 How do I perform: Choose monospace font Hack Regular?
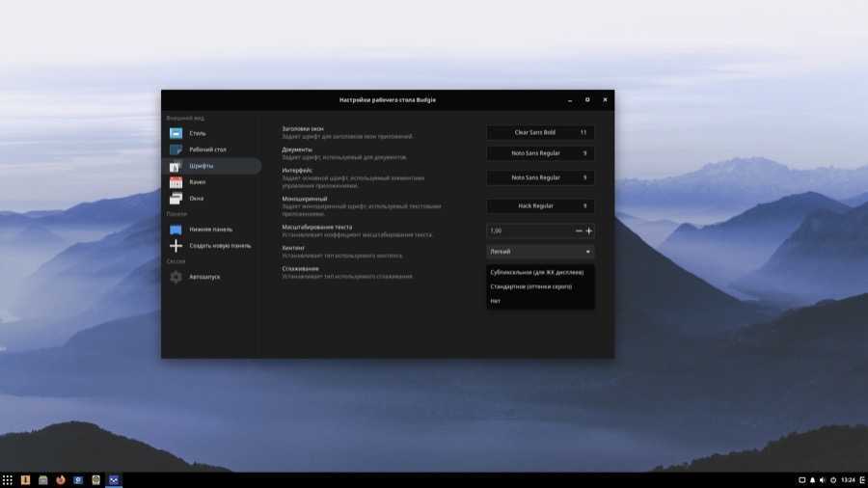tap(540, 205)
